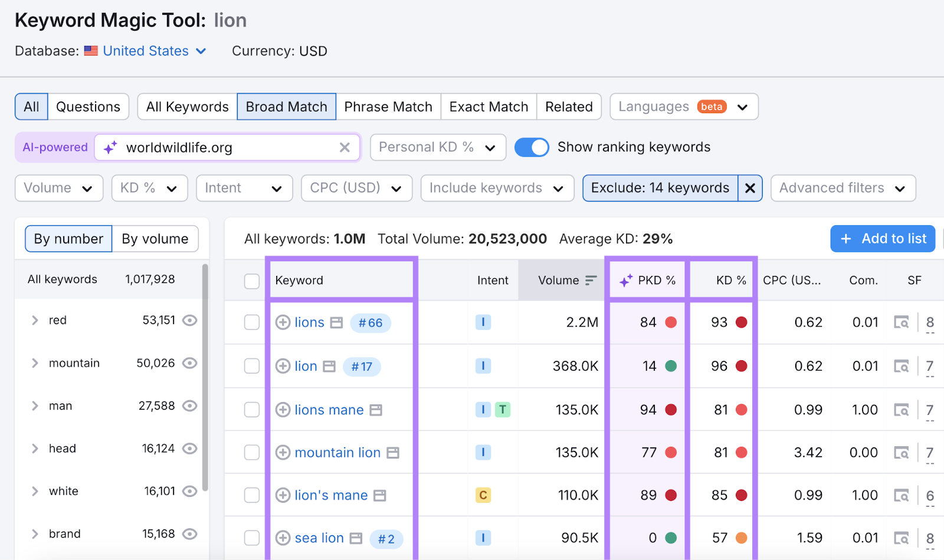Click the Volume column sort icon
The height and width of the screenshot is (560, 944).
591,281
